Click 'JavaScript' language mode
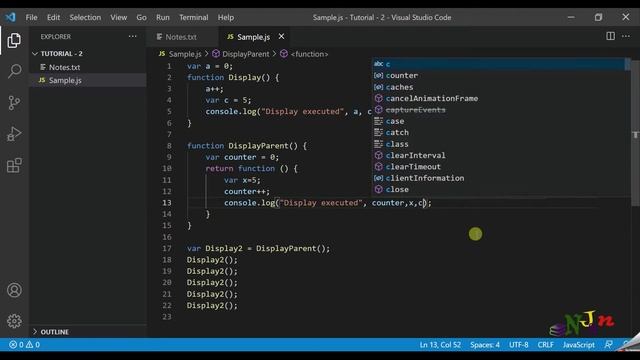 click(578, 344)
